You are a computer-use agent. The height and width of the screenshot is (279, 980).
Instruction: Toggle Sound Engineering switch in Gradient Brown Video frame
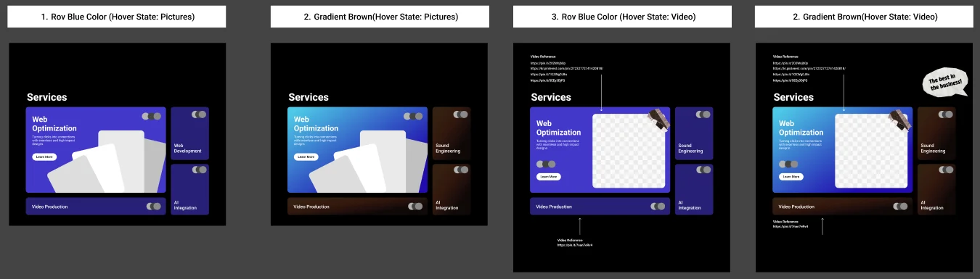pos(945,114)
